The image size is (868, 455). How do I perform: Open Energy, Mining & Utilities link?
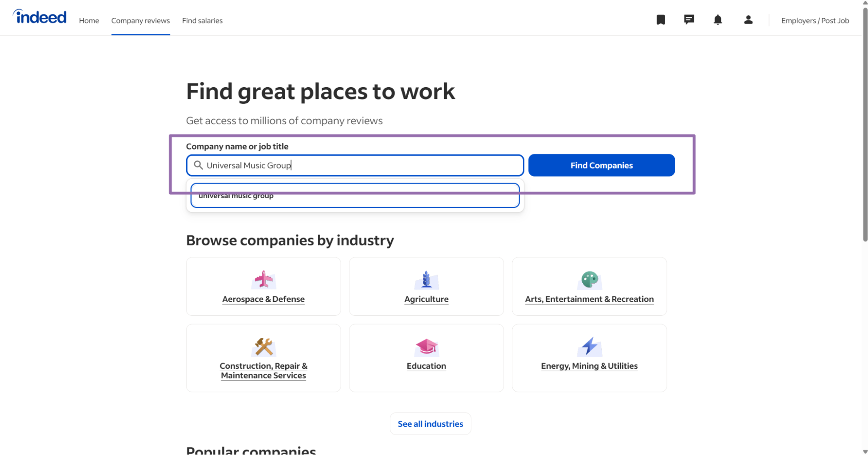(x=589, y=366)
